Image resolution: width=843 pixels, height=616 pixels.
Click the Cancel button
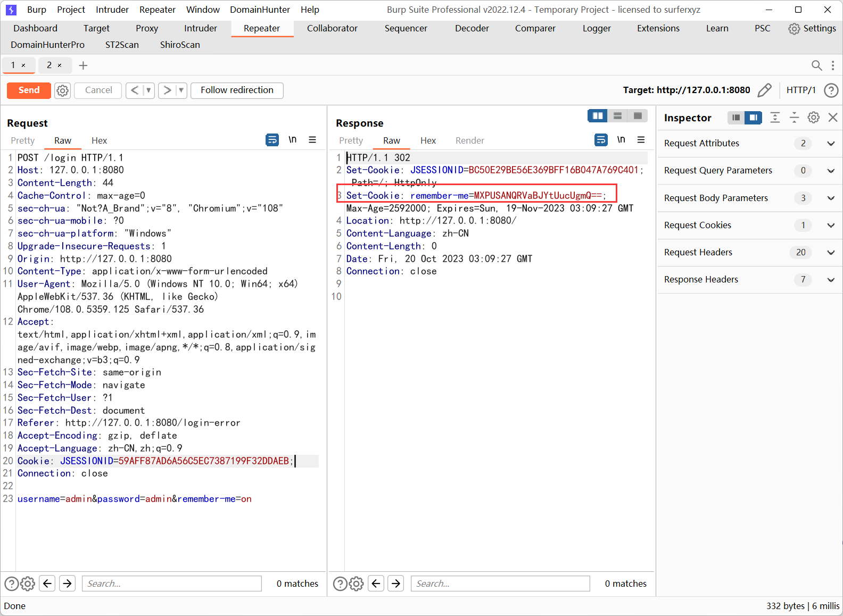tap(98, 90)
